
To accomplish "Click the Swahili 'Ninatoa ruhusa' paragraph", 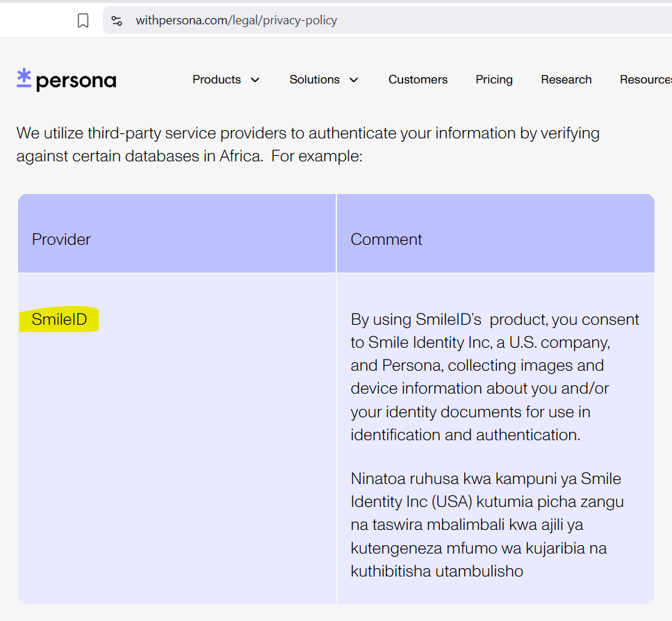I will [487, 525].
